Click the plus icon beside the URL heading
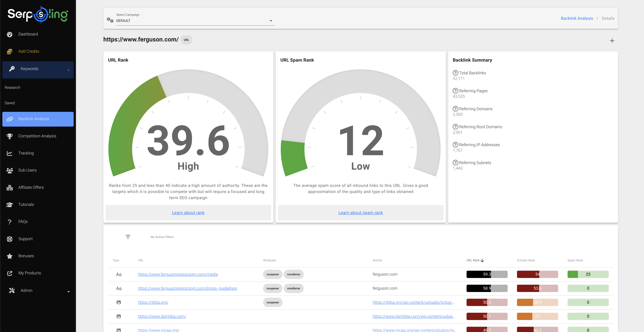This screenshot has height=332, width=644. point(612,41)
